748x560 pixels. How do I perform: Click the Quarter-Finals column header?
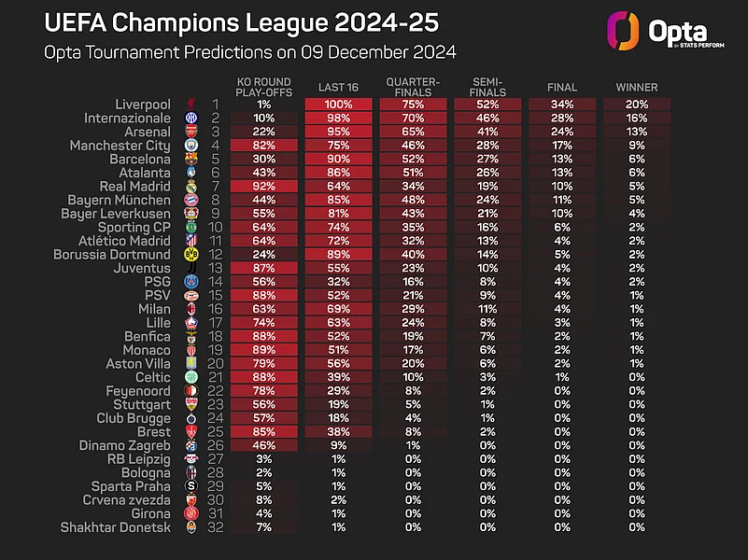(x=413, y=88)
